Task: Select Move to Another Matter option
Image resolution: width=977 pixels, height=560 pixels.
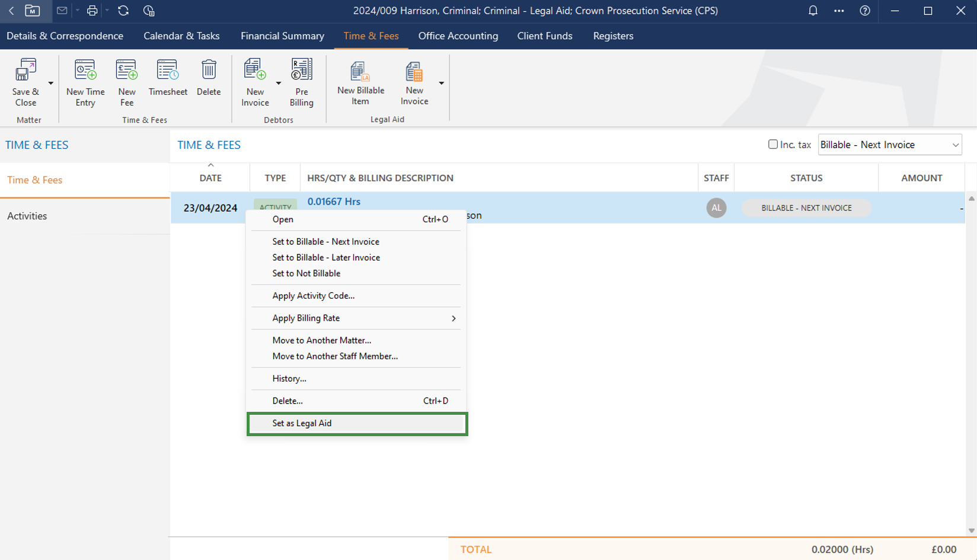Action: click(x=321, y=340)
